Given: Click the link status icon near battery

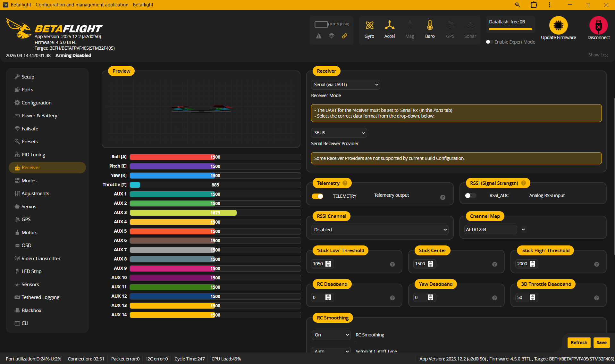Looking at the screenshot, I should pos(344,36).
